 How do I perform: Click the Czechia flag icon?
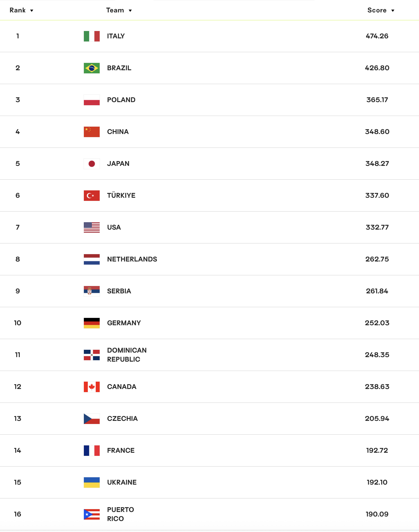[x=92, y=419]
